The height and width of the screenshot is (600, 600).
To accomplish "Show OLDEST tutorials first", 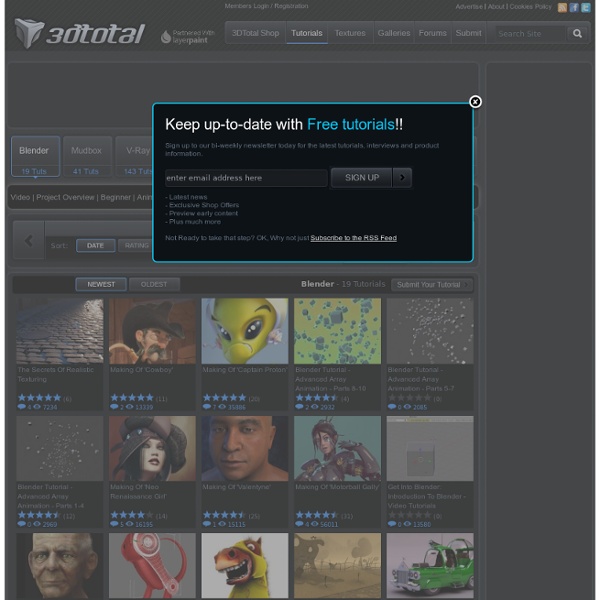I will click(x=154, y=284).
